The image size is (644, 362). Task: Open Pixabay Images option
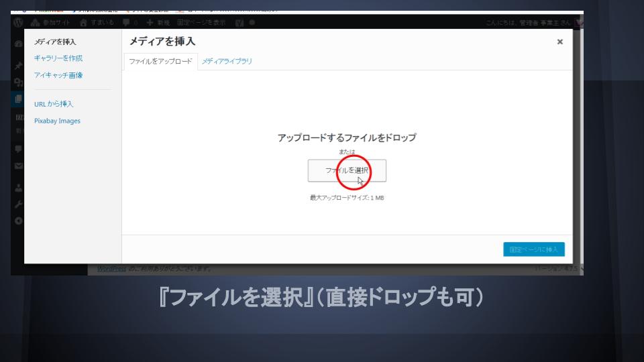coord(57,121)
